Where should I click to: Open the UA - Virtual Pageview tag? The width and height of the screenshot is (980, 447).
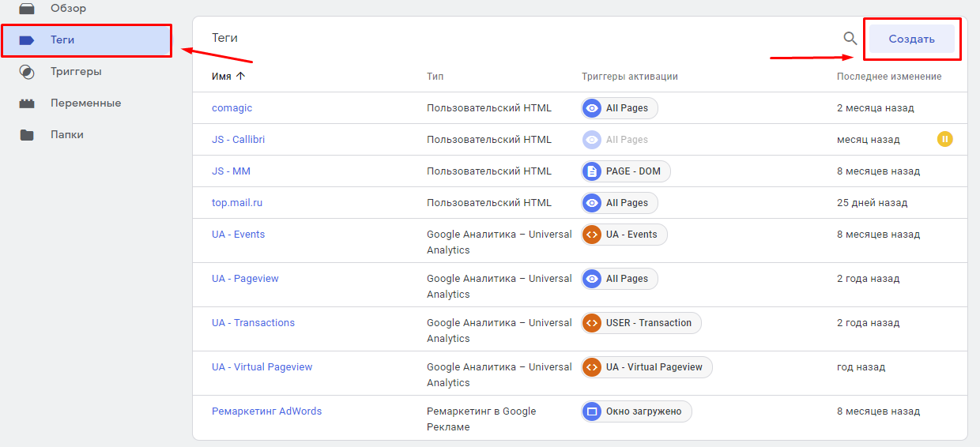tap(262, 367)
